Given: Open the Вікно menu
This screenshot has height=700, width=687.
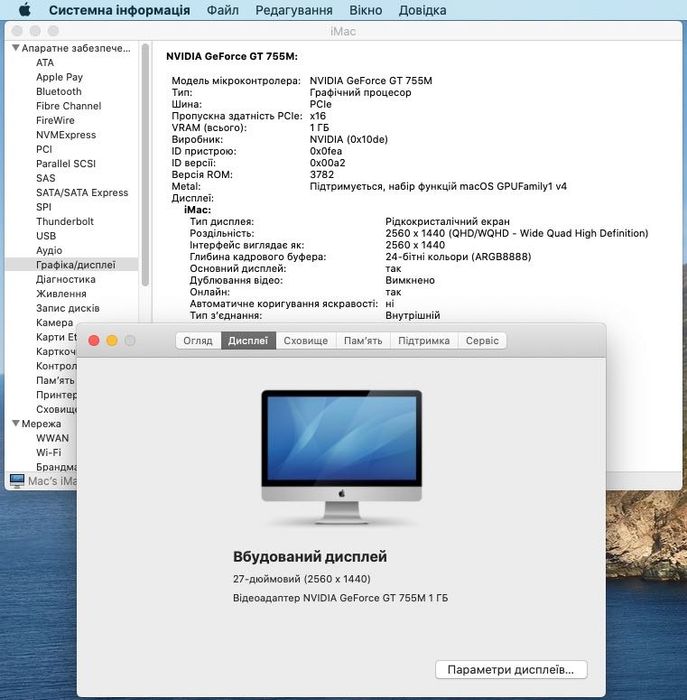Looking at the screenshot, I should coord(366,10).
